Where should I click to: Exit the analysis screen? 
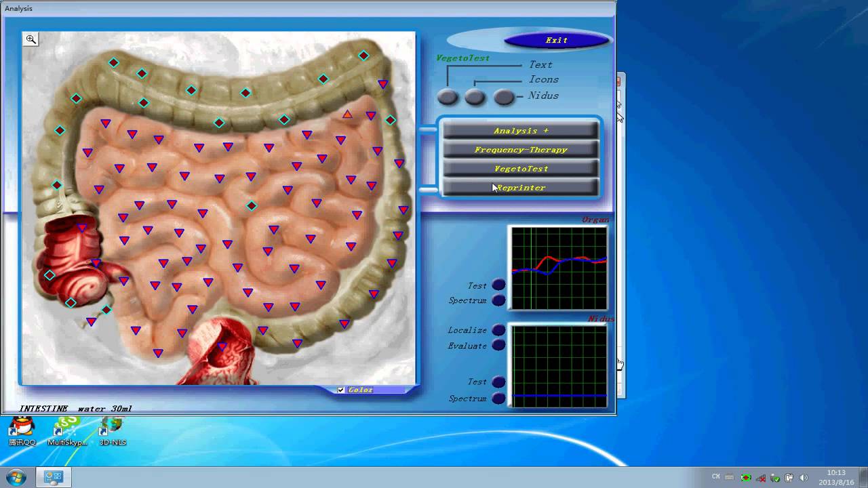556,40
